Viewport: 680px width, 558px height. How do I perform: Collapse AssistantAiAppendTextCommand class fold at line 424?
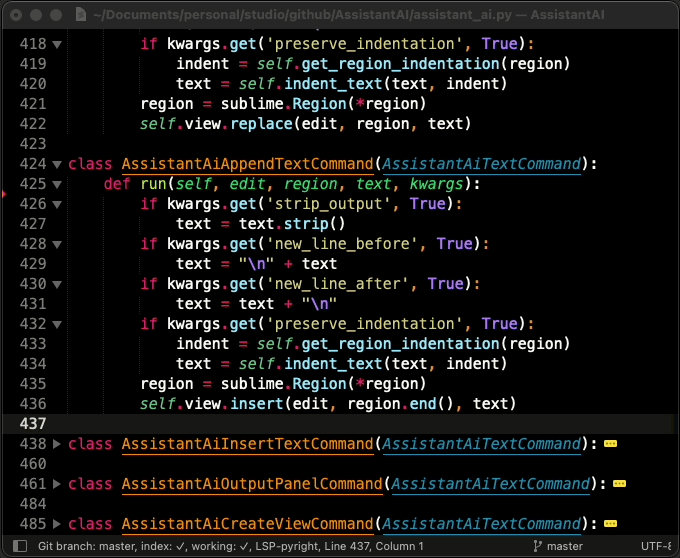click(57, 164)
